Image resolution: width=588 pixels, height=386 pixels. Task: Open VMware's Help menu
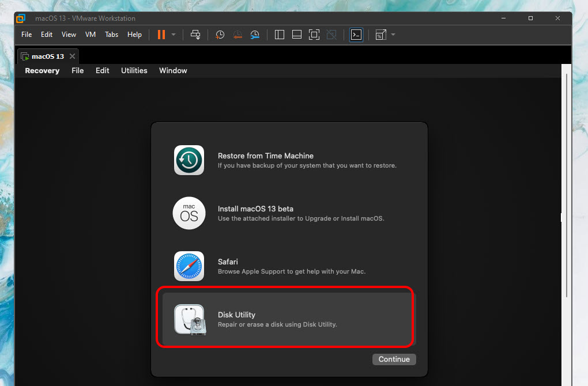pyautogui.click(x=134, y=35)
